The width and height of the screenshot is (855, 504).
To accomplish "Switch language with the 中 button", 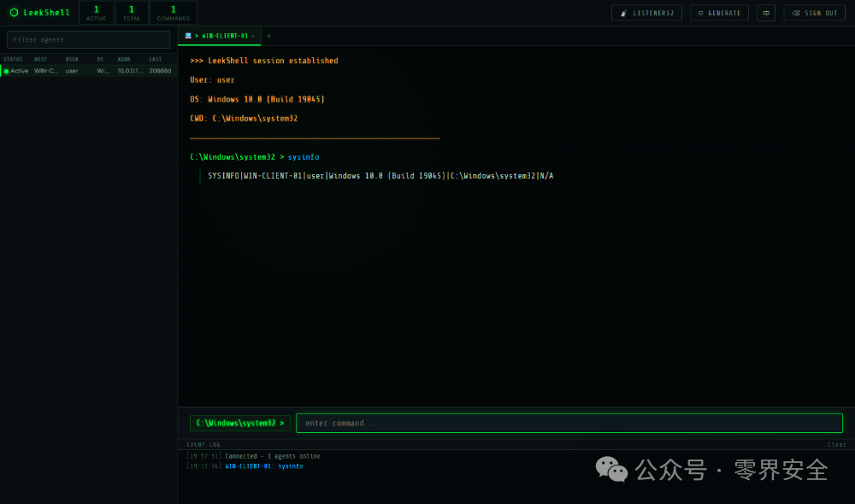I will tap(766, 13).
